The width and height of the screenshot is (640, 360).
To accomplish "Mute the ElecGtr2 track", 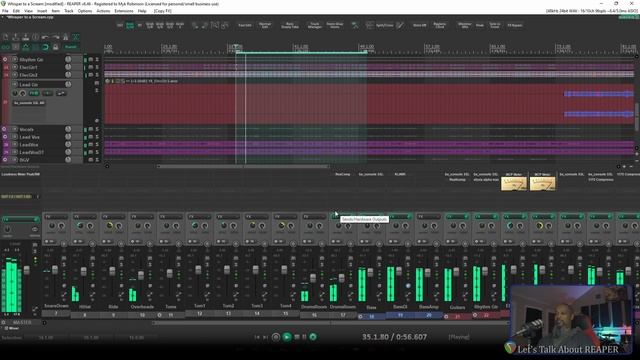I will [91, 75].
